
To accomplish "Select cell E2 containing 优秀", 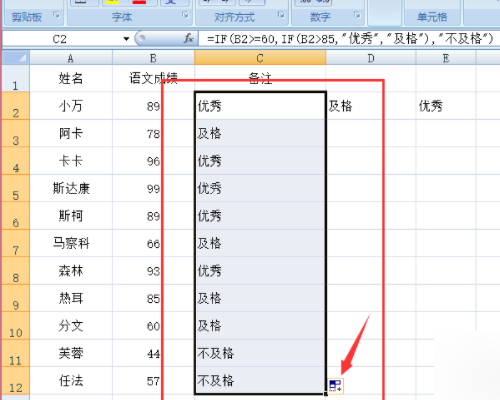I will [x=446, y=106].
